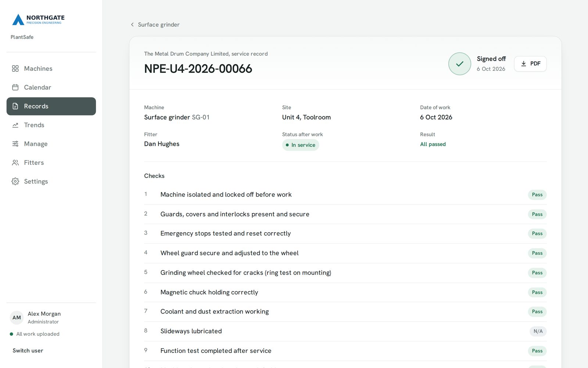Select the Magnetic chuck holding correctly row

click(x=345, y=292)
